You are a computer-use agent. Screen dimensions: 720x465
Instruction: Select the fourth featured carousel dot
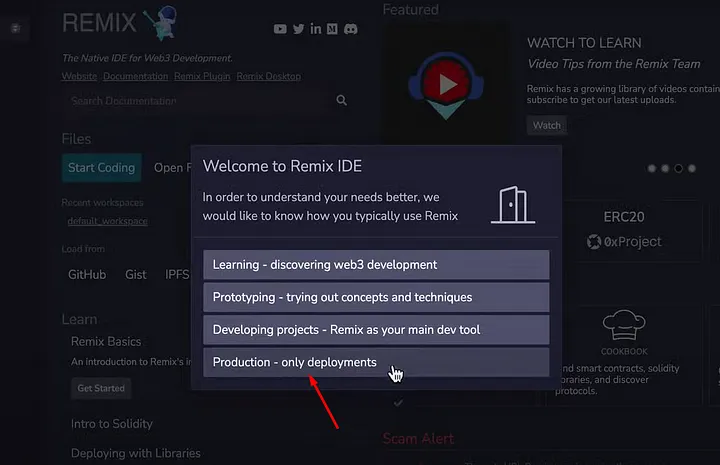(x=692, y=168)
